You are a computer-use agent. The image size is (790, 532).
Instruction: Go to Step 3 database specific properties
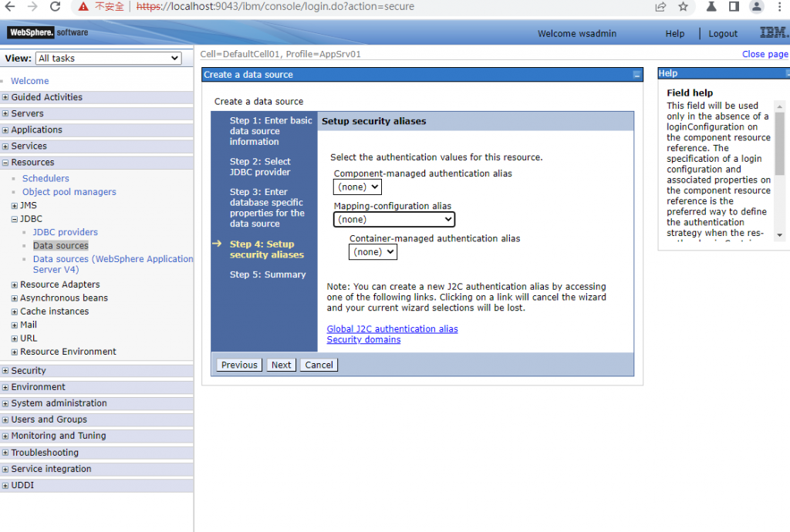(x=267, y=208)
